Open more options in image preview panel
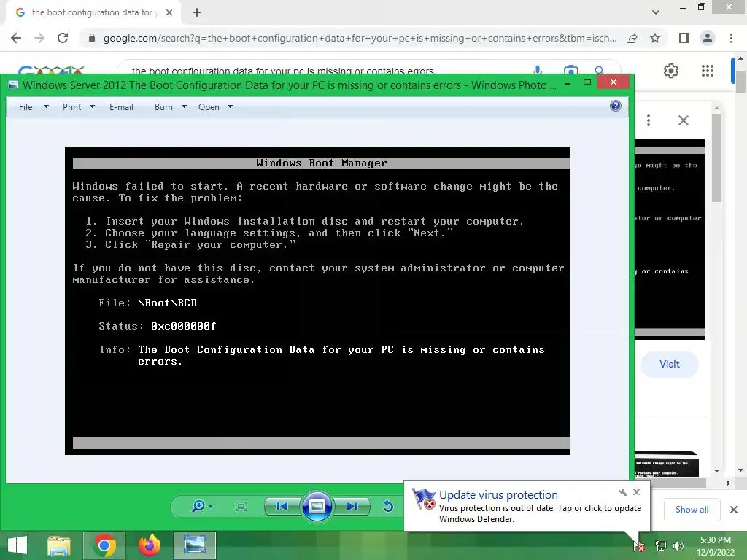 click(649, 120)
